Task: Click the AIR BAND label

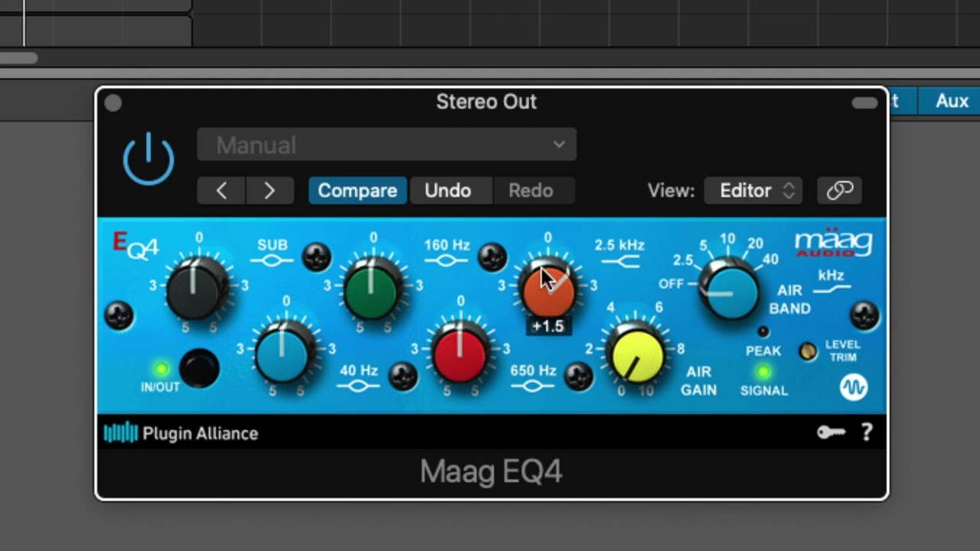Action: [789, 299]
